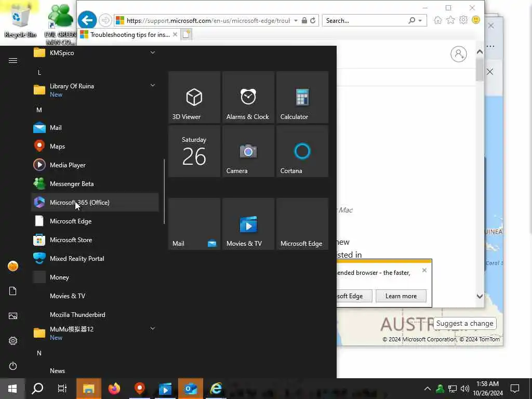Open Documents from Start sidebar
The width and height of the screenshot is (532, 399).
pos(13,291)
